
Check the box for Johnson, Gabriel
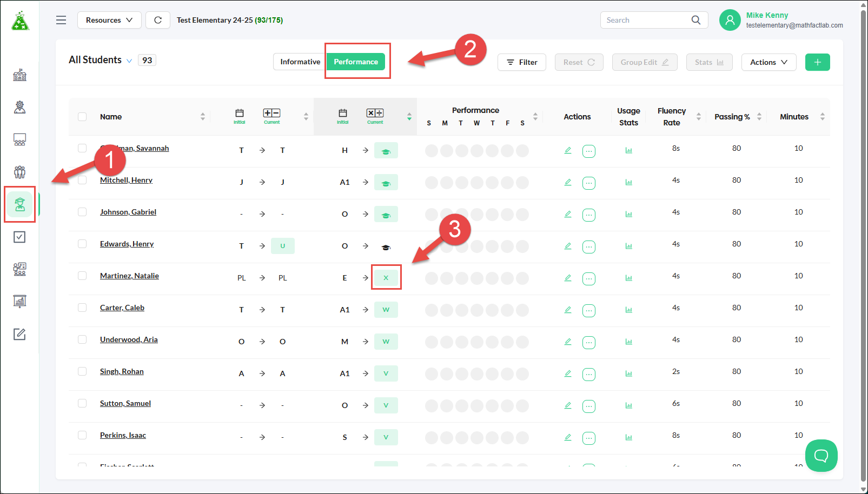tap(82, 212)
